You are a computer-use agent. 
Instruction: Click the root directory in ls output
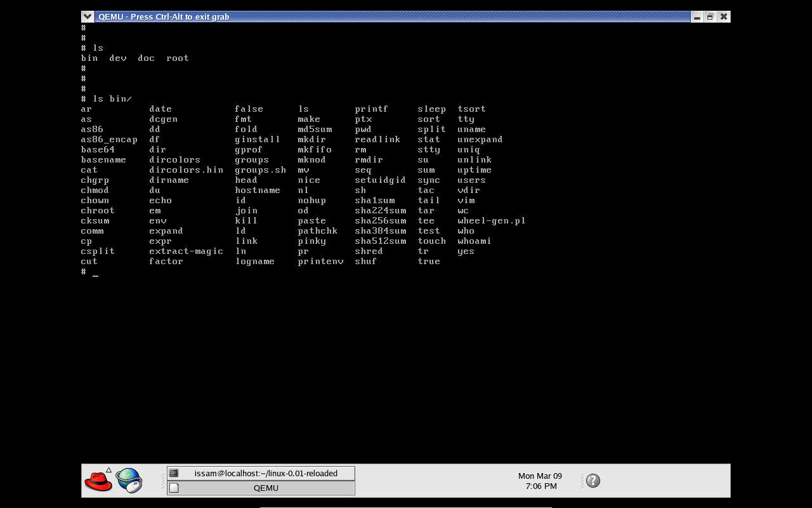point(178,58)
